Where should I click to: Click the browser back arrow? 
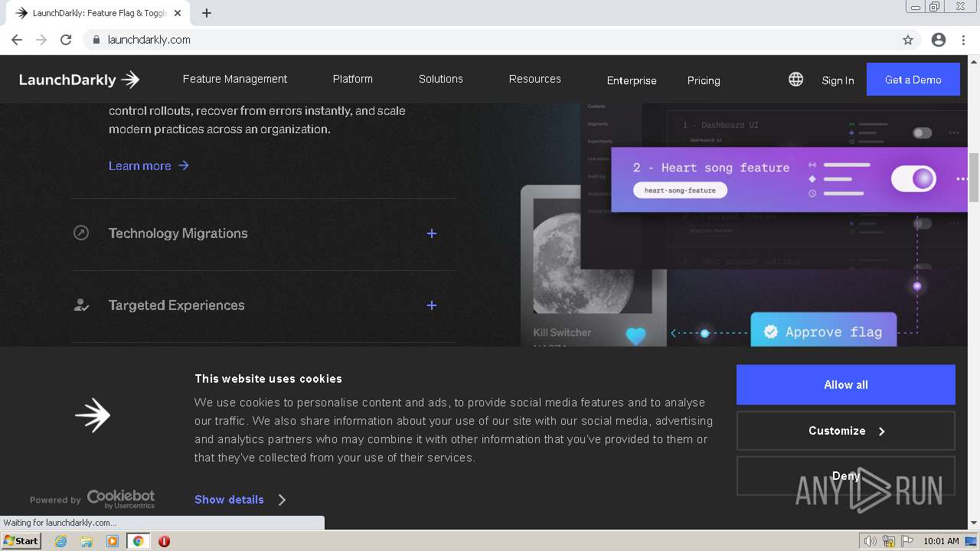click(17, 40)
